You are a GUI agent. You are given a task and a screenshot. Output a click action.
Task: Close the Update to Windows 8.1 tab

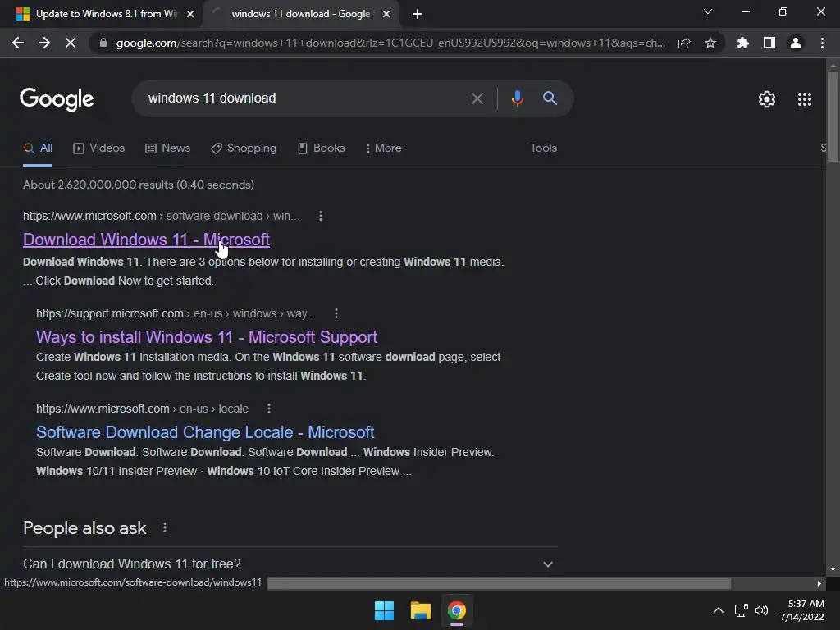coord(190,14)
